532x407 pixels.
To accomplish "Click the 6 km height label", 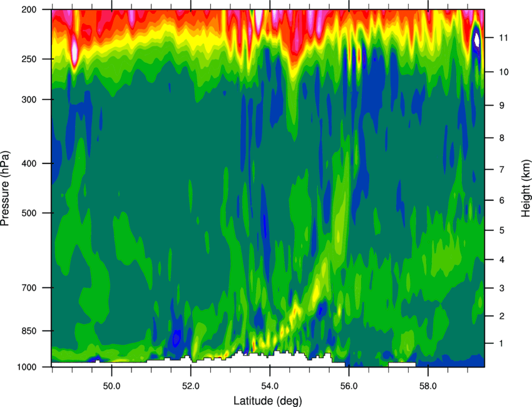I will (502, 200).
